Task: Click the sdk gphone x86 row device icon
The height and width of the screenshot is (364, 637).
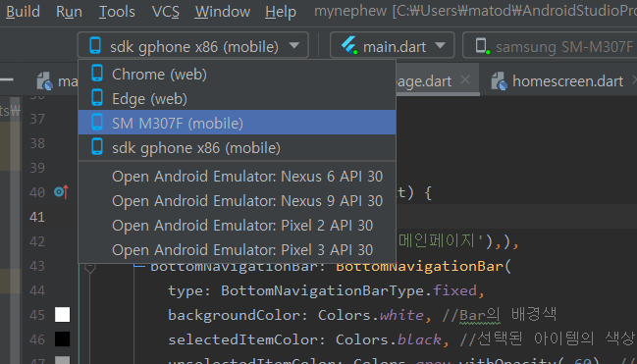Action: click(x=97, y=146)
